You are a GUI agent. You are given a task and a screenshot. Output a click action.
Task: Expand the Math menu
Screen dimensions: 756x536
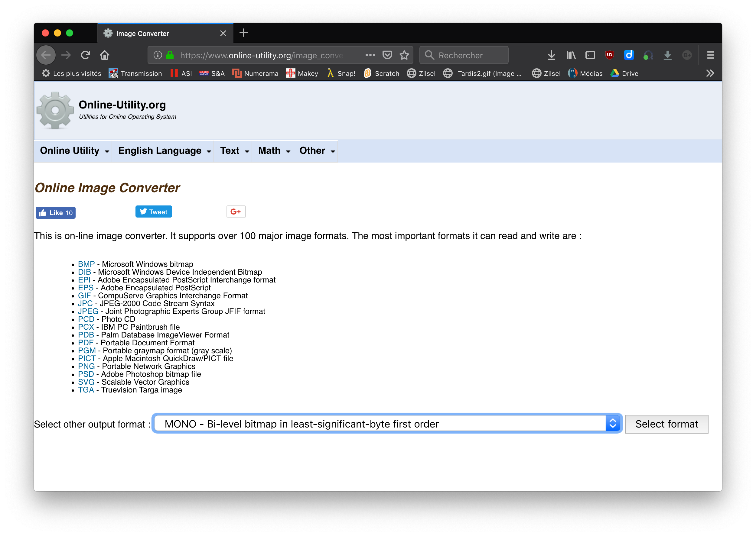(273, 151)
